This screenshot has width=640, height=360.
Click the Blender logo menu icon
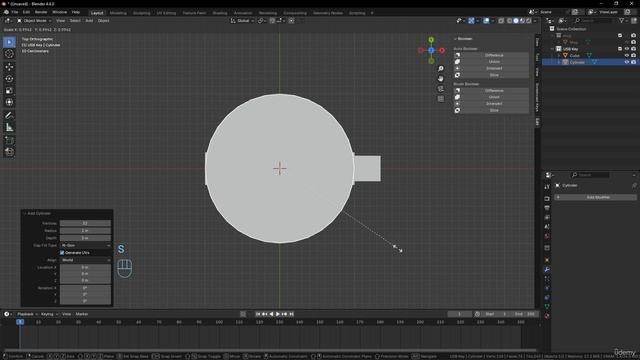point(6,12)
